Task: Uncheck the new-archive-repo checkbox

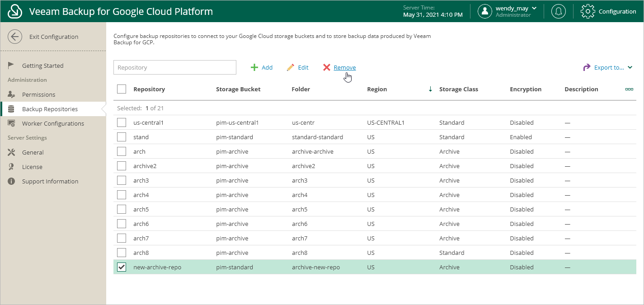Action: click(122, 267)
